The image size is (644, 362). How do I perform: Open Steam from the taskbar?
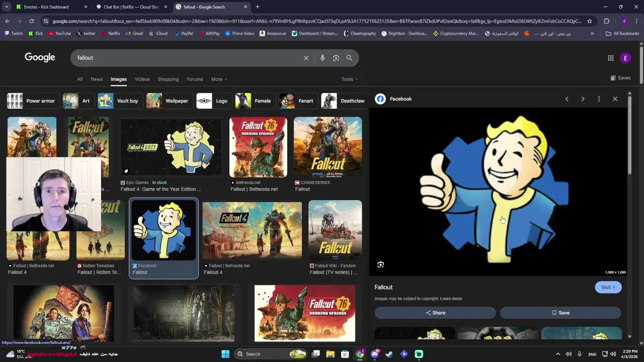[389, 354]
